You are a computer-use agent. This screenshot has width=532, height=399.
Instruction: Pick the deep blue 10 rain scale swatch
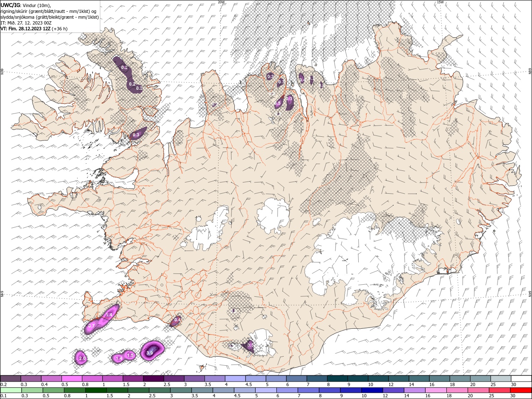pyautogui.click(x=372, y=390)
